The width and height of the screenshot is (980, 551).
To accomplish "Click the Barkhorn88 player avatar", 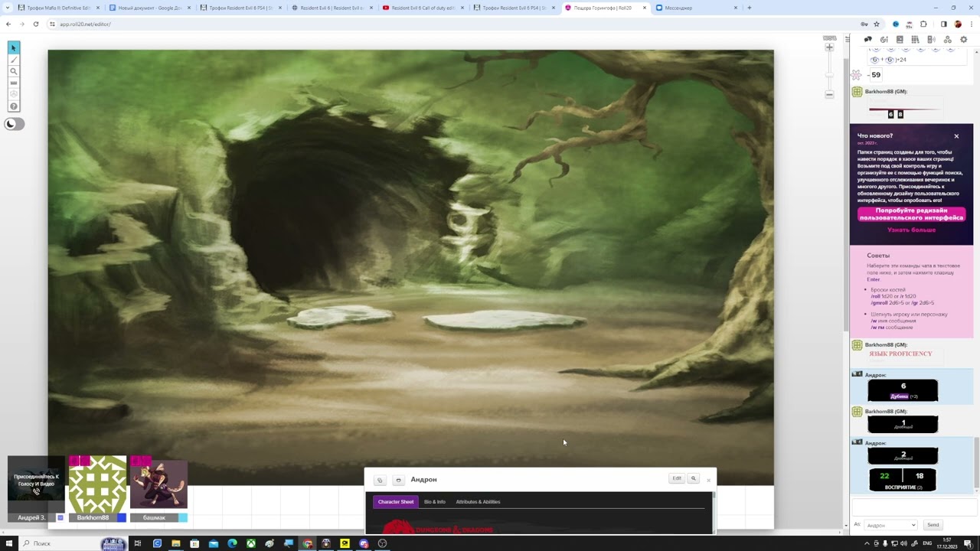I will pos(97,484).
